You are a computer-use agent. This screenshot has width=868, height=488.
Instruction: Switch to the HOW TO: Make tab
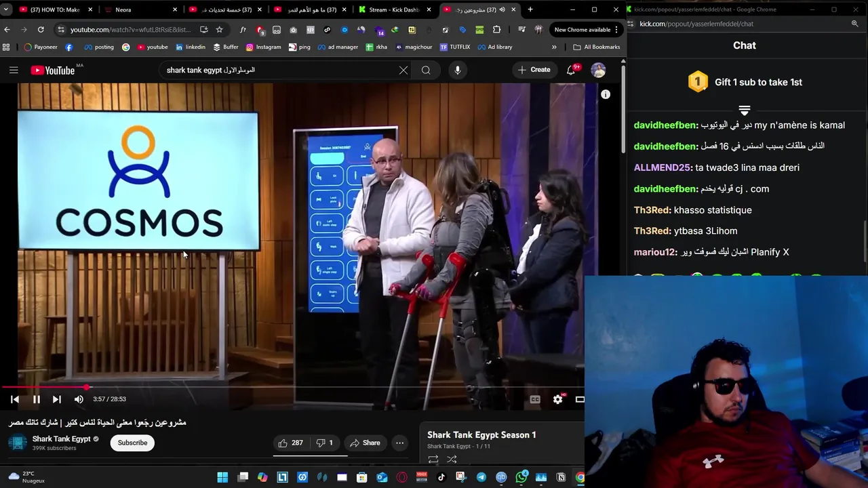coord(54,9)
